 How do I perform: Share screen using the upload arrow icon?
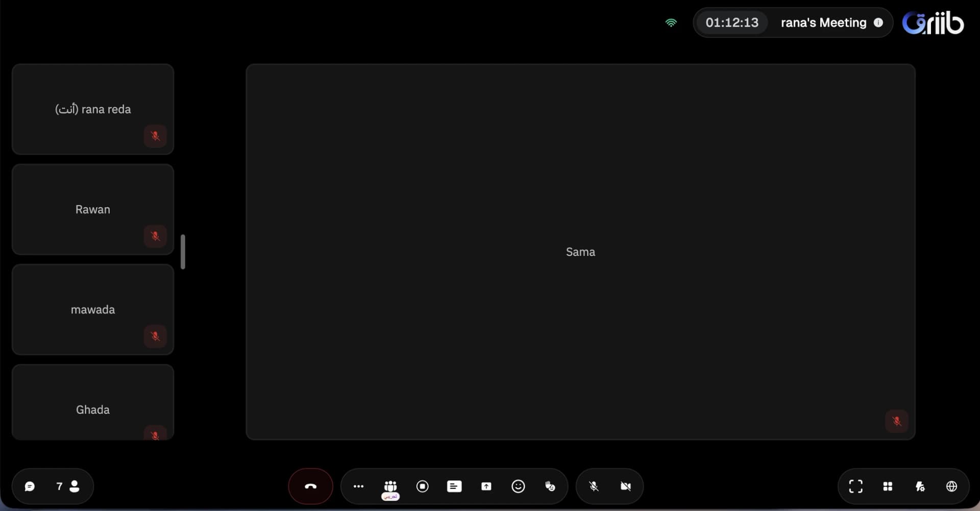486,486
